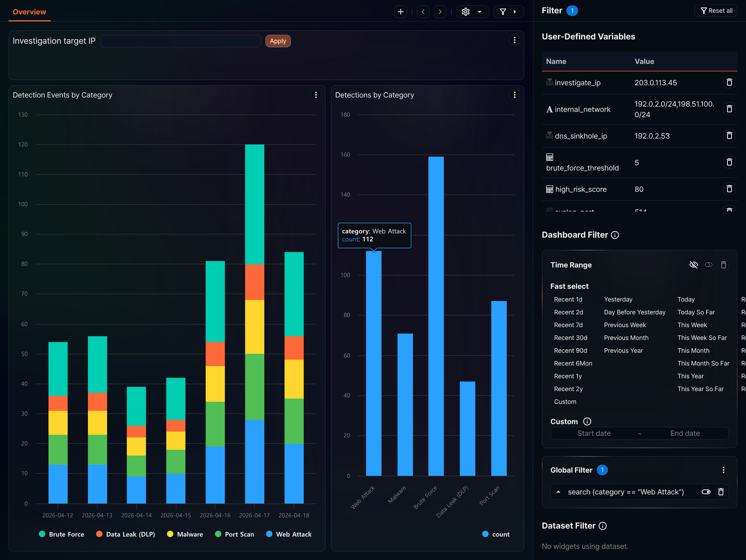Delete the dns_sinkhole_ip variable
The image size is (746, 560).
tap(729, 136)
